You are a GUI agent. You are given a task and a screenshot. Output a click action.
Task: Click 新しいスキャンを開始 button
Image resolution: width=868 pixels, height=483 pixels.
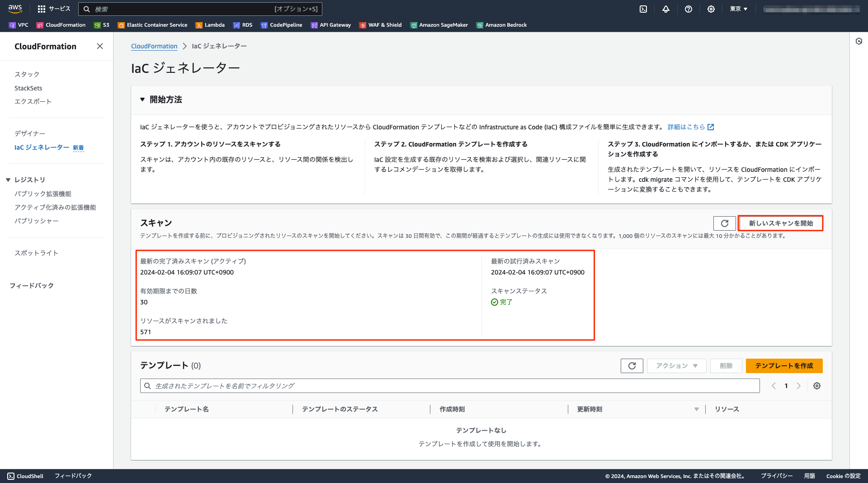click(781, 223)
